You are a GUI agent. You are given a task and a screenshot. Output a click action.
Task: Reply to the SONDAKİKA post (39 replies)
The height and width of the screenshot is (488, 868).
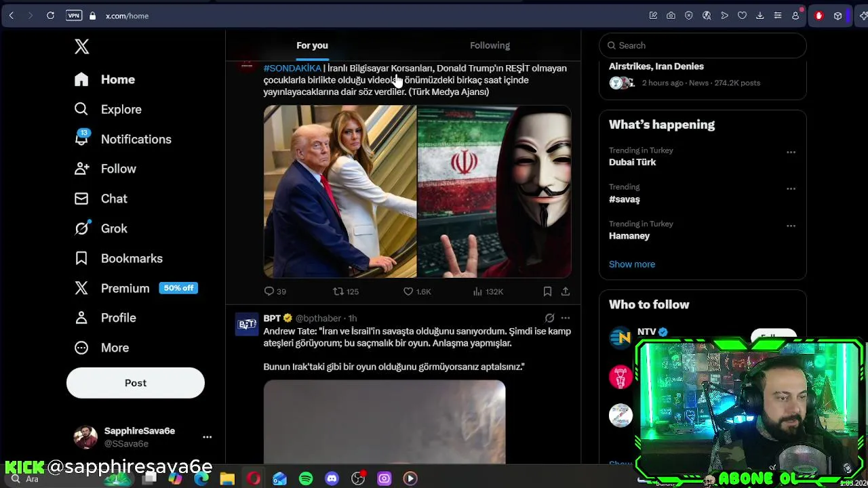pyautogui.click(x=275, y=291)
